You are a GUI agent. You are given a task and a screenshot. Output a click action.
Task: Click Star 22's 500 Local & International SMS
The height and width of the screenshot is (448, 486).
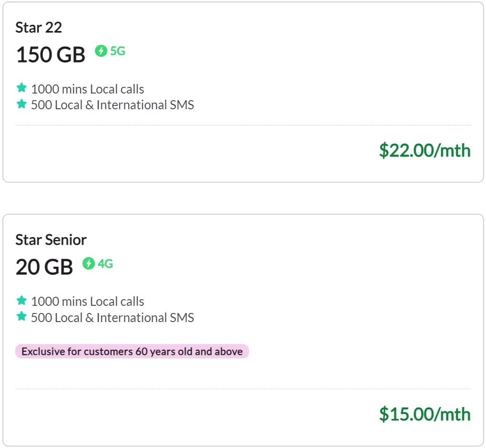pyautogui.click(x=113, y=105)
